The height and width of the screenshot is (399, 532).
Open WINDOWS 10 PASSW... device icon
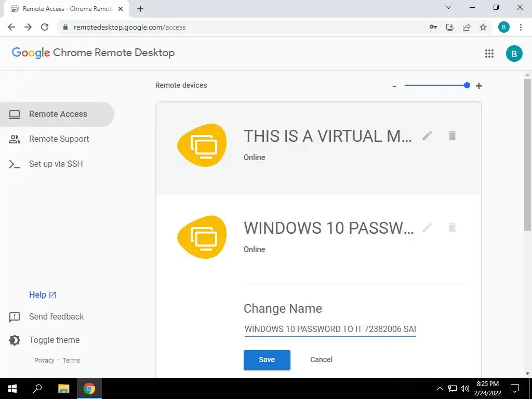pyautogui.click(x=202, y=237)
